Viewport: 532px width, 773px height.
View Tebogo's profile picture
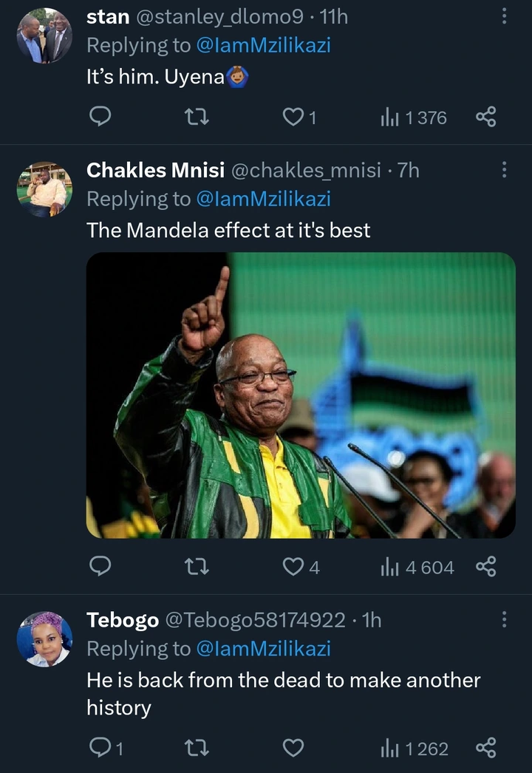click(44, 639)
